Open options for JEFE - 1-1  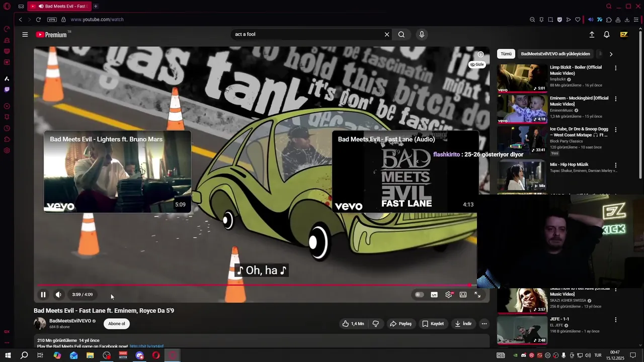[615, 320]
